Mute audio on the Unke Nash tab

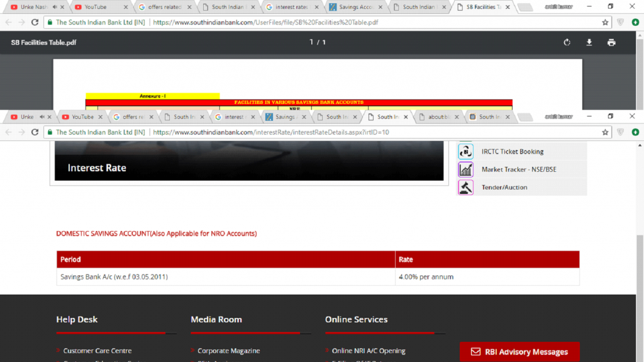(42, 117)
